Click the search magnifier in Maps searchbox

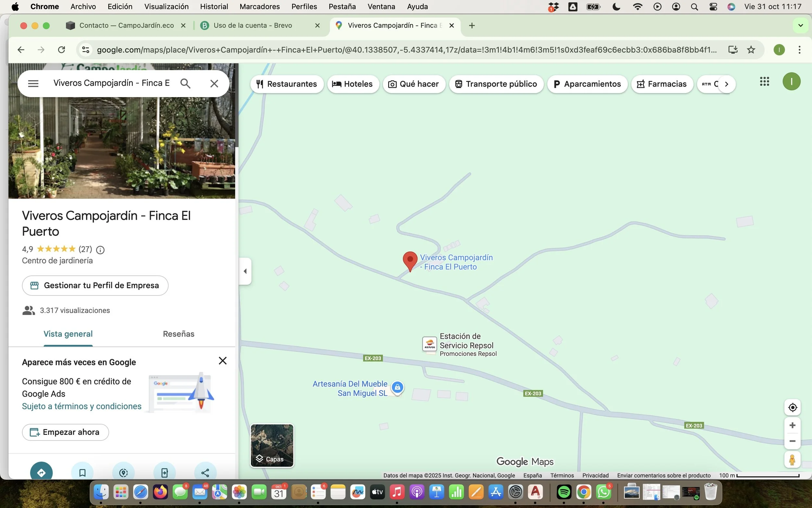pos(185,83)
